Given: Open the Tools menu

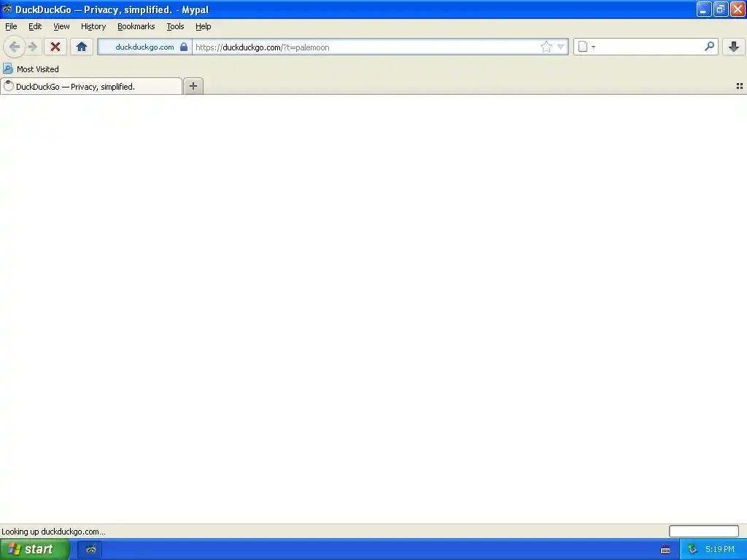Looking at the screenshot, I should [x=175, y=26].
